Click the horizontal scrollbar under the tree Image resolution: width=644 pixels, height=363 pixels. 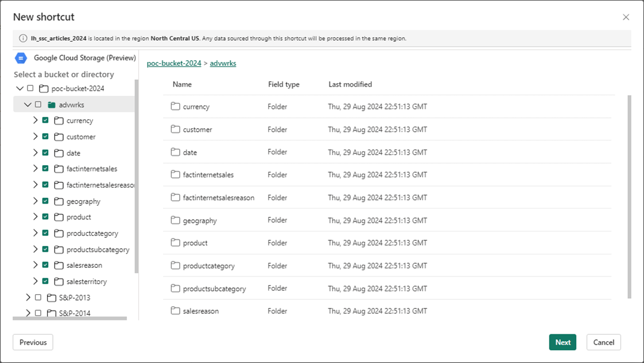(x=69, y=318)
